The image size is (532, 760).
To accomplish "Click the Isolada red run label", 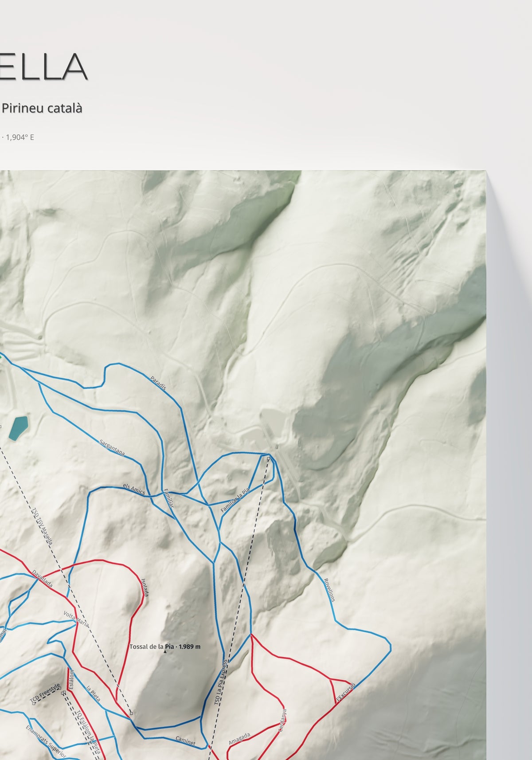I will 144,587.
